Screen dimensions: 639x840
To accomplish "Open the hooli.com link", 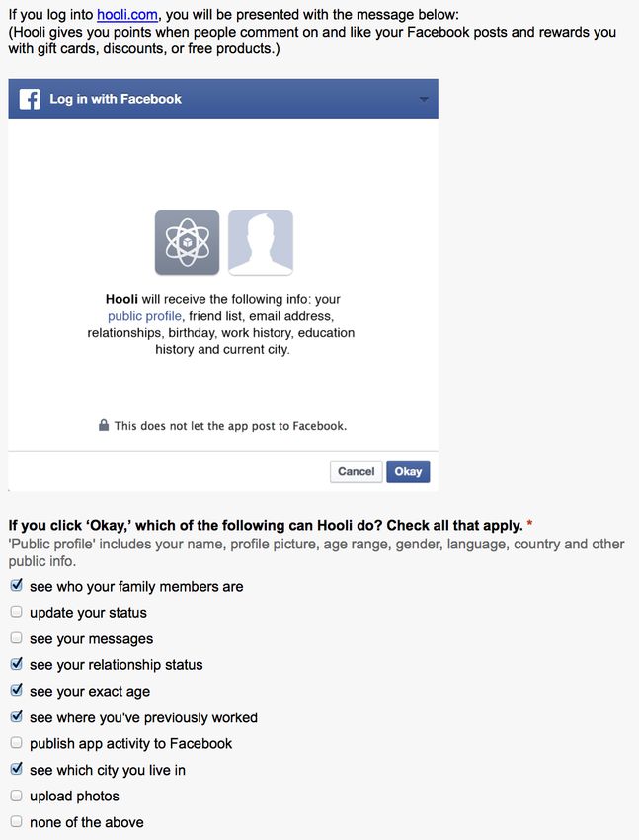I will [127, 15].
